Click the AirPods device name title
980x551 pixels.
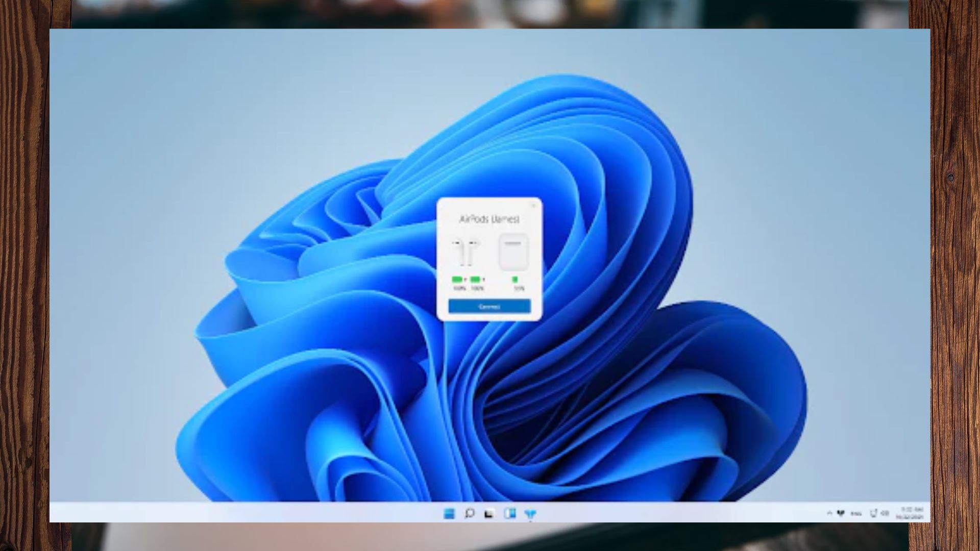(x=489, y=219)
